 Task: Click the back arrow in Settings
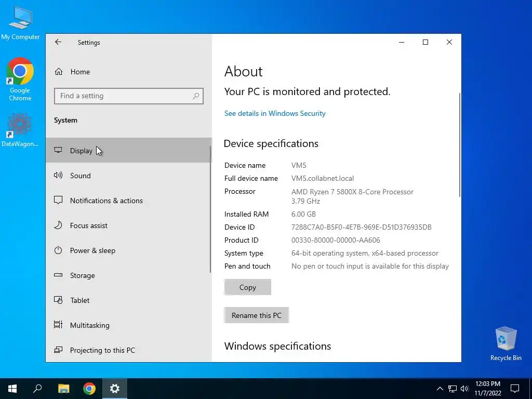[x=58, y=42]
